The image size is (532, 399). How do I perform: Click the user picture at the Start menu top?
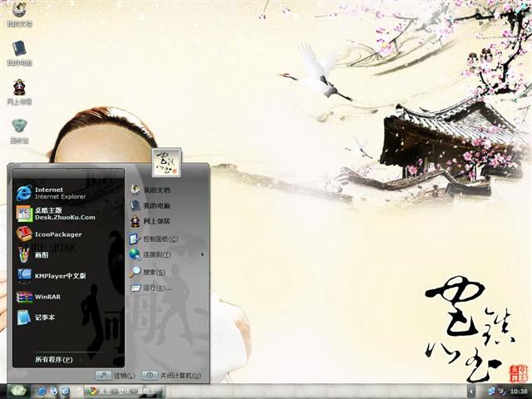click(x=167, y=161)
